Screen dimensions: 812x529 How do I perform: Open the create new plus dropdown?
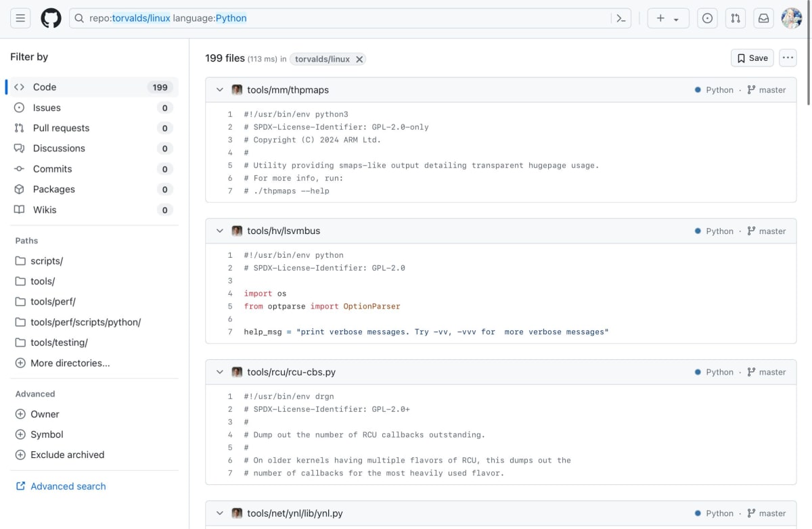click(x=668, y=18)
